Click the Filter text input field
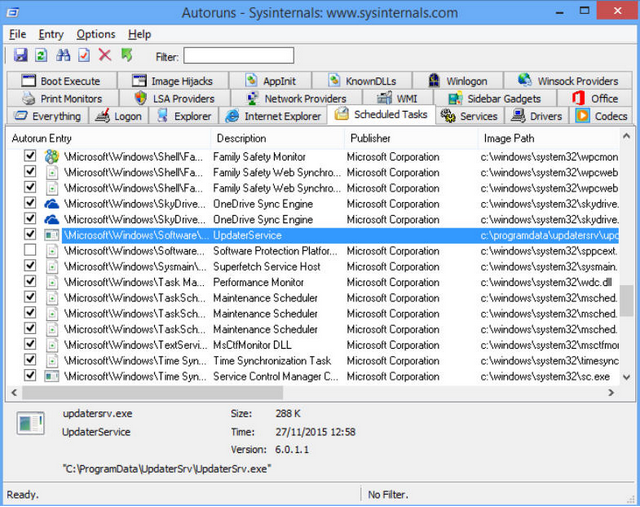 (x=238, y=56)
